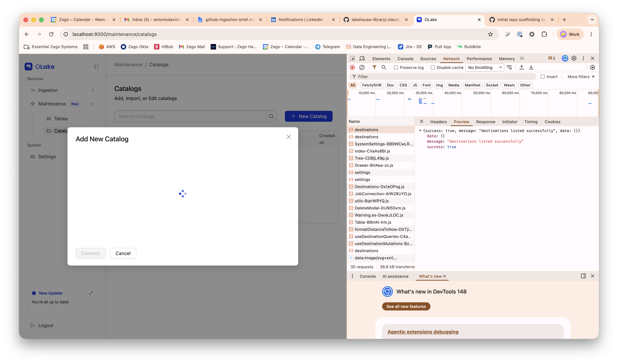
Task: Open the DevTools AI assistance icon
Action: (x=565, y=58)
